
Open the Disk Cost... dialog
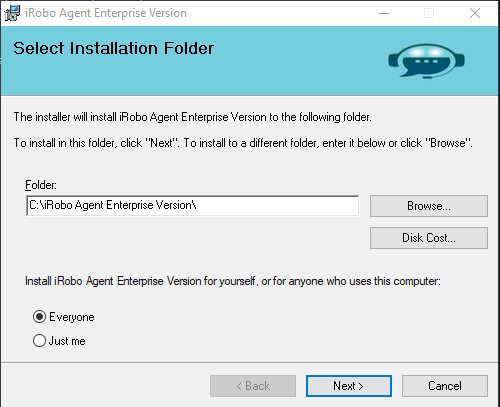(429, 238)
